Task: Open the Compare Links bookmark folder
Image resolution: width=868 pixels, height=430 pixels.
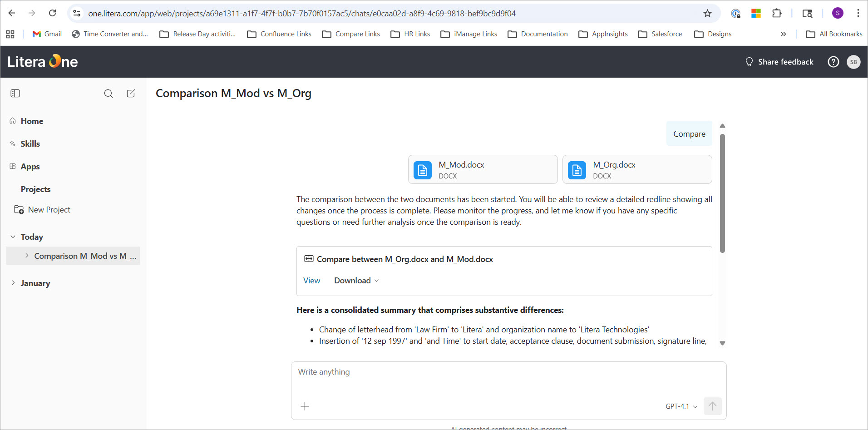Action: (x=351, y=34)
